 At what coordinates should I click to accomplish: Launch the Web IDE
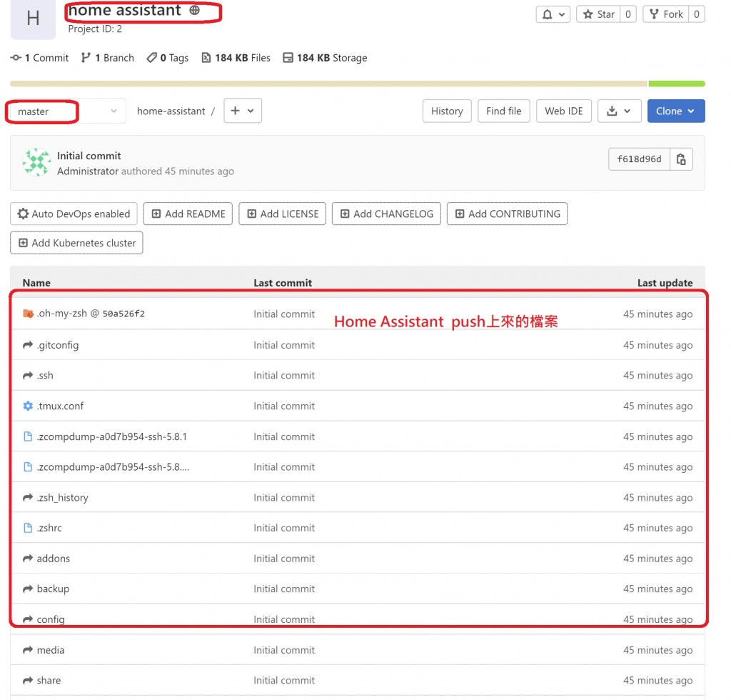pyautogui.click(x=564, y=111)
